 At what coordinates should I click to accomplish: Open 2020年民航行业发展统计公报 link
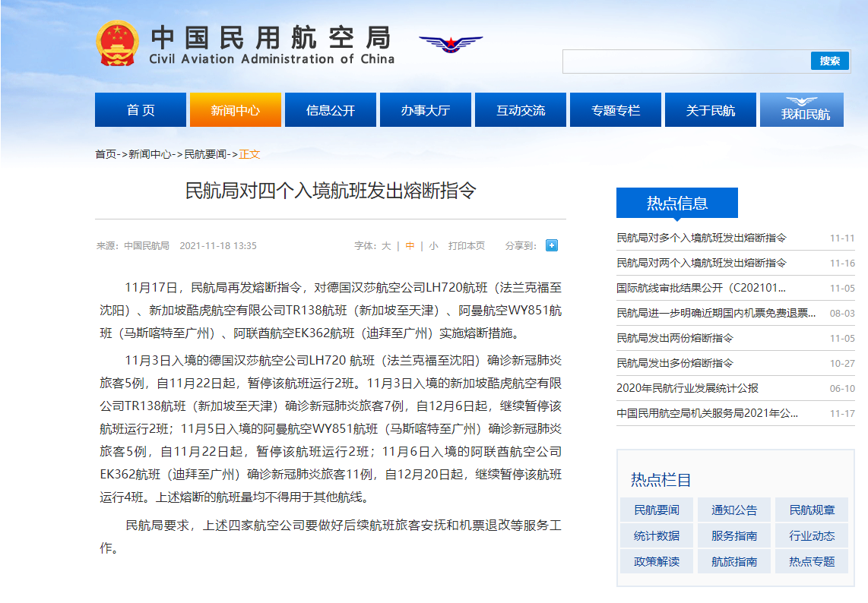pyautogui.click(x=687, y=388)
